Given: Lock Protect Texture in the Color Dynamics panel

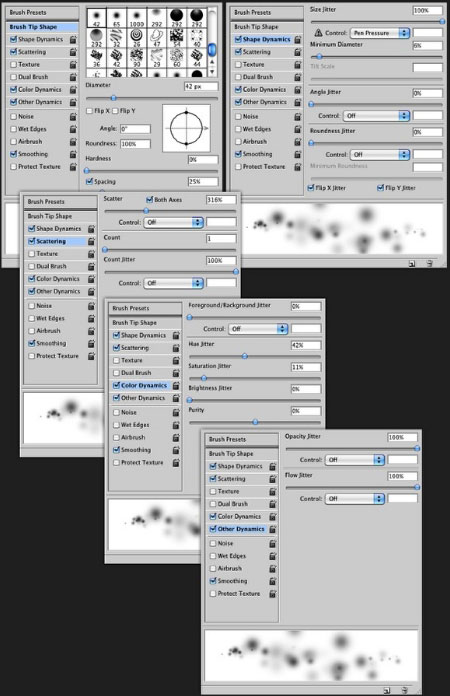Looking at the screenshot, I should coord(176,463).
